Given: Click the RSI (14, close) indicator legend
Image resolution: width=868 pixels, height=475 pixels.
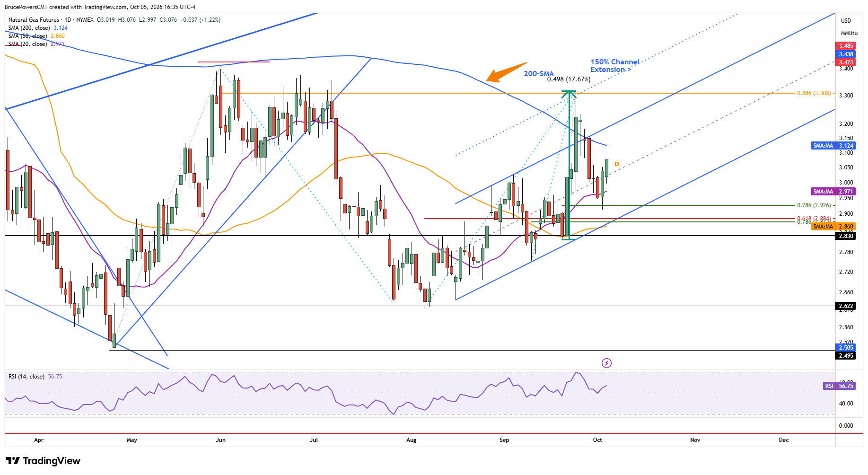Looking at the screenshot, I should point(35,377).
